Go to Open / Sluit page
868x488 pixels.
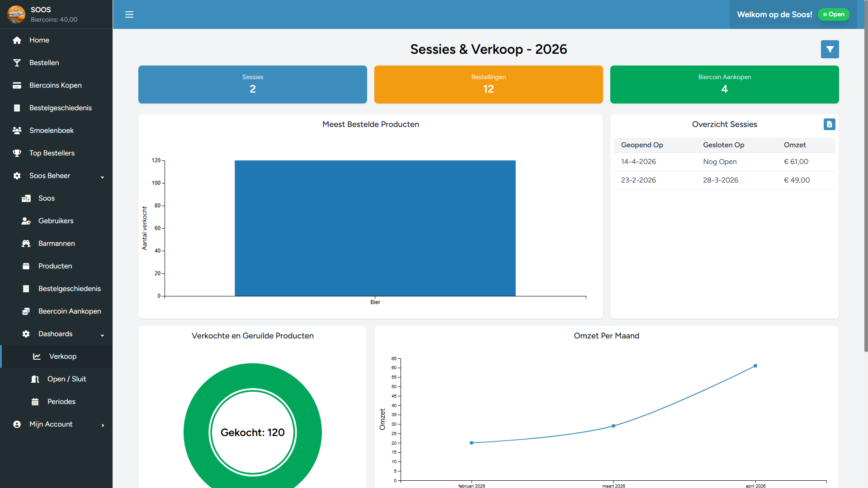[x=66, y=379]
